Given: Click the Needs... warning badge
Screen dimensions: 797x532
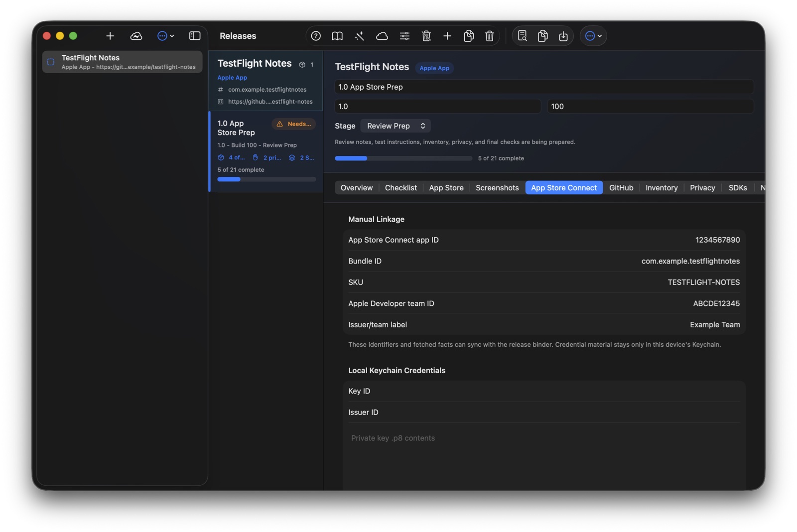Looking at the screenshot, I should 294,124.
